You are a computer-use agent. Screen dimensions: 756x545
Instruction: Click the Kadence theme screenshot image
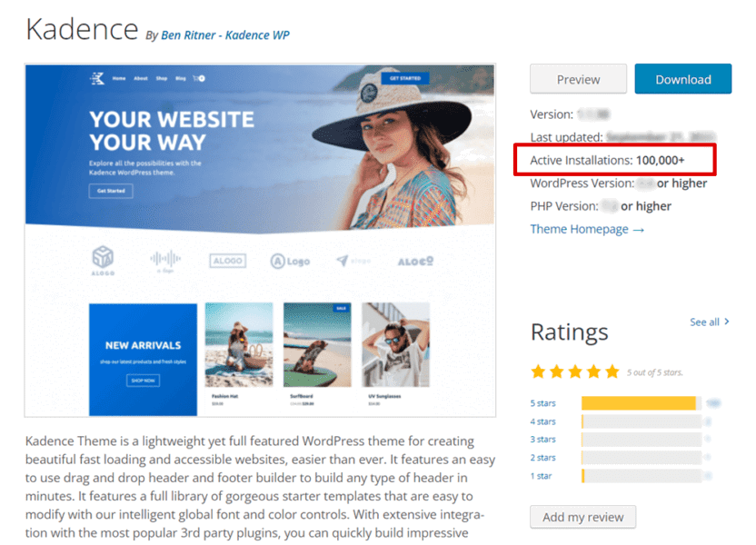coord(261,240)
